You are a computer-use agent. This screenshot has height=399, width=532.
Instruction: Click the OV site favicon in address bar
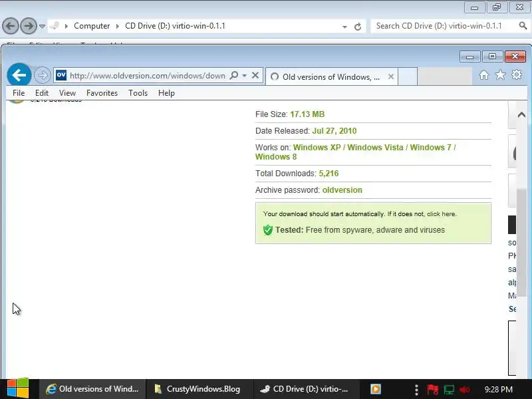click(x=61, y=75)
